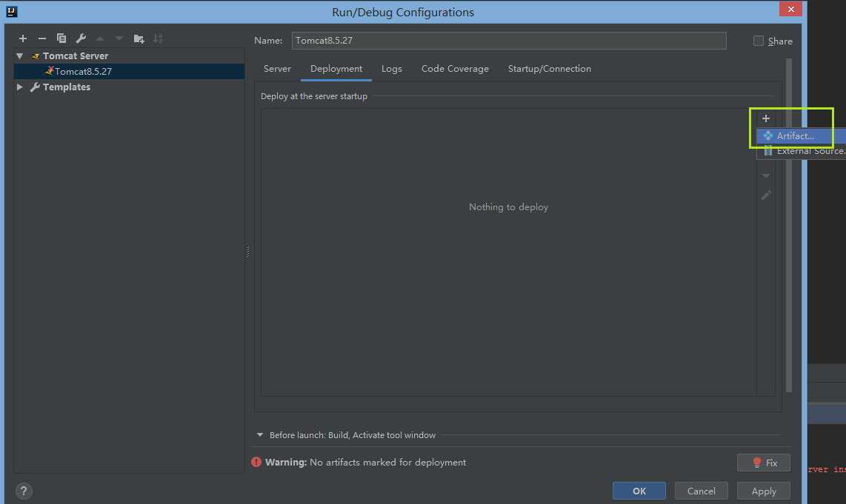Viewport: 846px width, 504px height.
Task: Add deployment item with plus button
Action: tap(765, 118)
